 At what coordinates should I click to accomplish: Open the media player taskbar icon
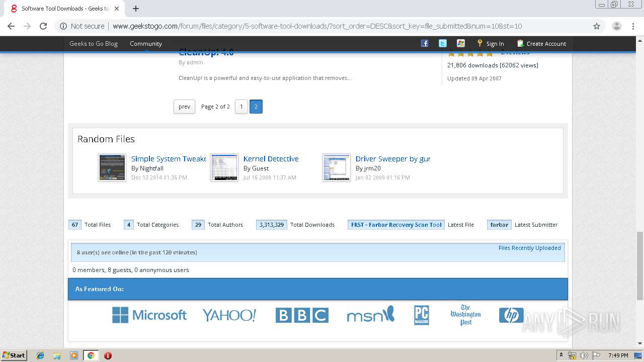click(74, 355)
